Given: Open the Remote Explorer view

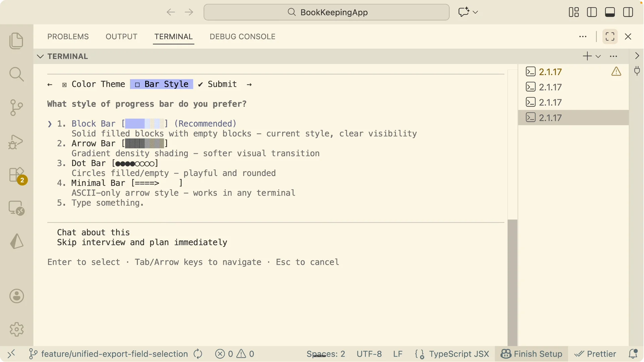Looking at the screenshot, I should point(16,208).
